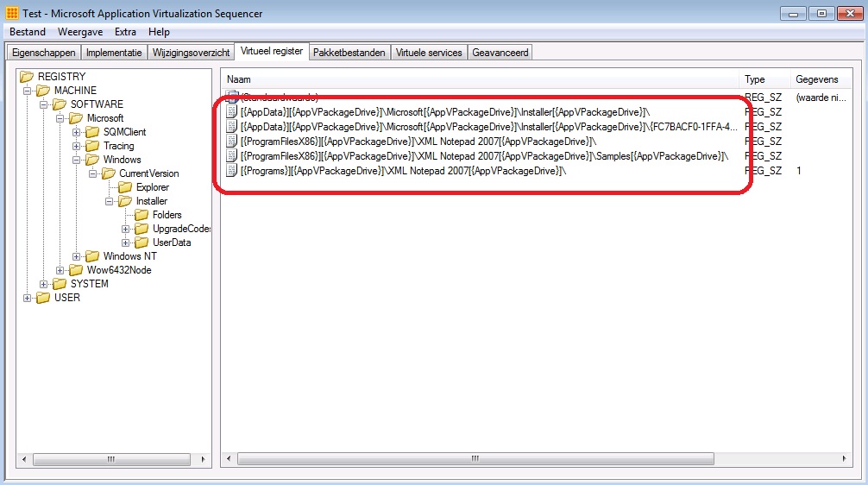Switch to the Eigenschappen tab
The image size is (868, 485).
coord(44,53)
